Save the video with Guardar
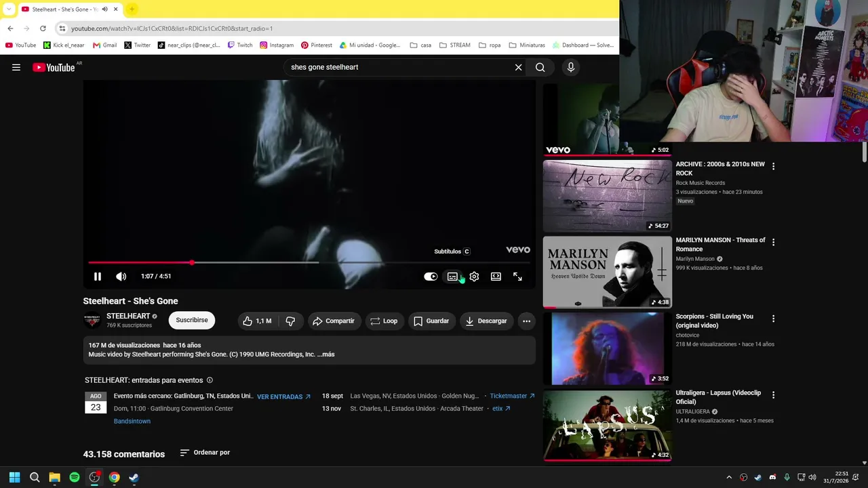The width and height of the screenshot is (868, 488). pyautogui.click(x=431, y=321)
